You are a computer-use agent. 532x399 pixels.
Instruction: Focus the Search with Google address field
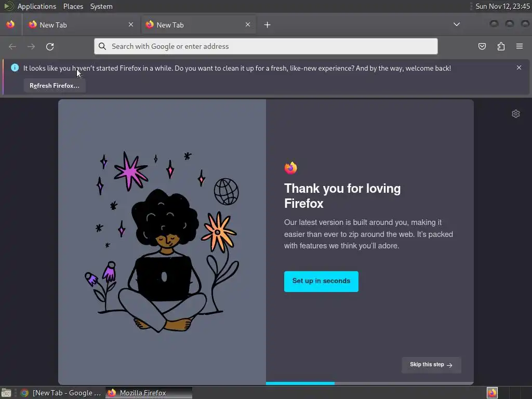pos(265,46)
